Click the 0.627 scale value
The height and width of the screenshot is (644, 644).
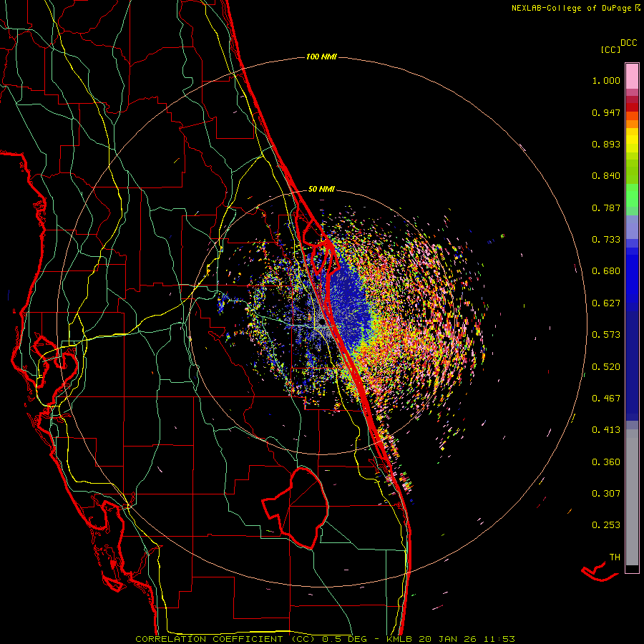(x=606, y=303)
